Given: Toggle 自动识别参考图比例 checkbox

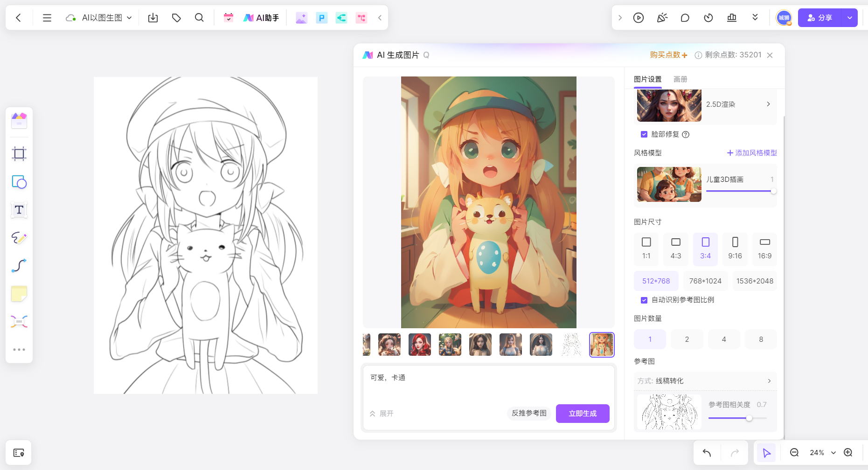Looking at the screenshot, I should click(x=644, y=300).
